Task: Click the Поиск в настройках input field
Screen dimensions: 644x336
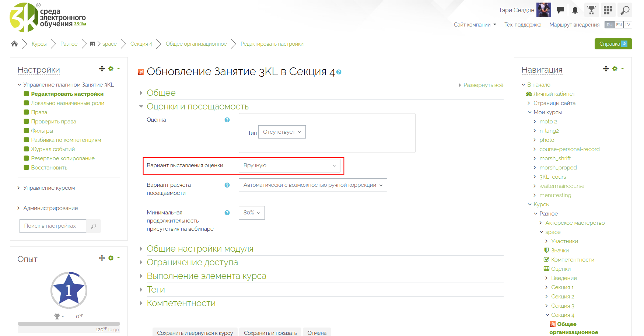Action: point(53,226)
